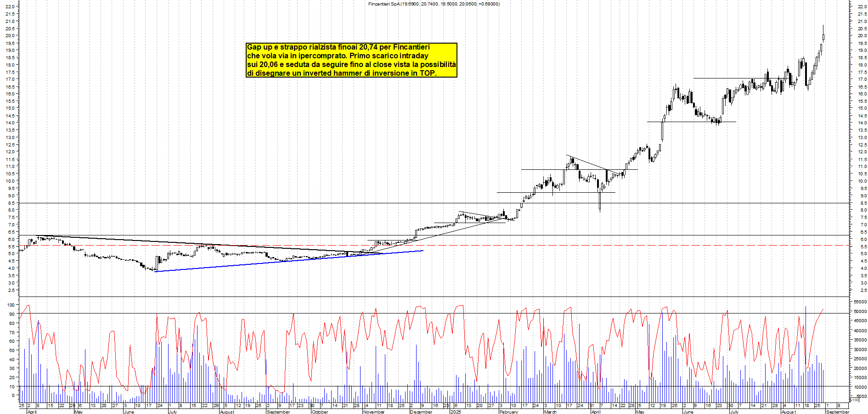Screen dimensions: 868x414
Task: Click 5.5 on the right price axis
Action: 863,246
